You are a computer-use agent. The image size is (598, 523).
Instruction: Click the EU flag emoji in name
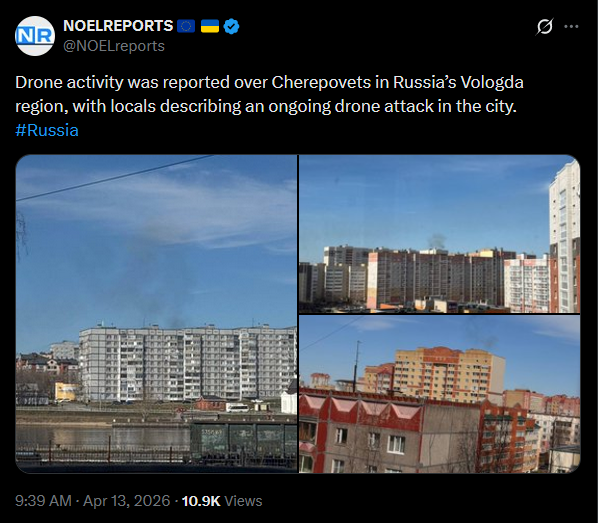[x=186, y=26]
